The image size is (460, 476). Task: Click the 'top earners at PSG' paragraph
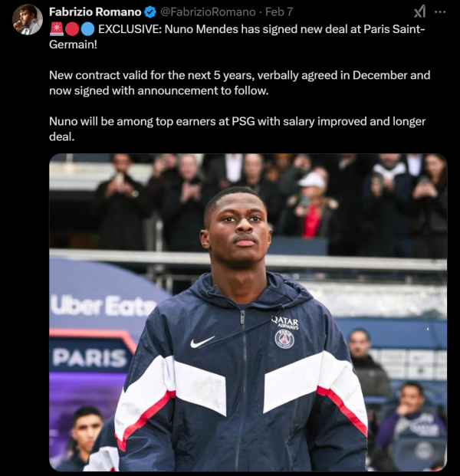point(237,129)
